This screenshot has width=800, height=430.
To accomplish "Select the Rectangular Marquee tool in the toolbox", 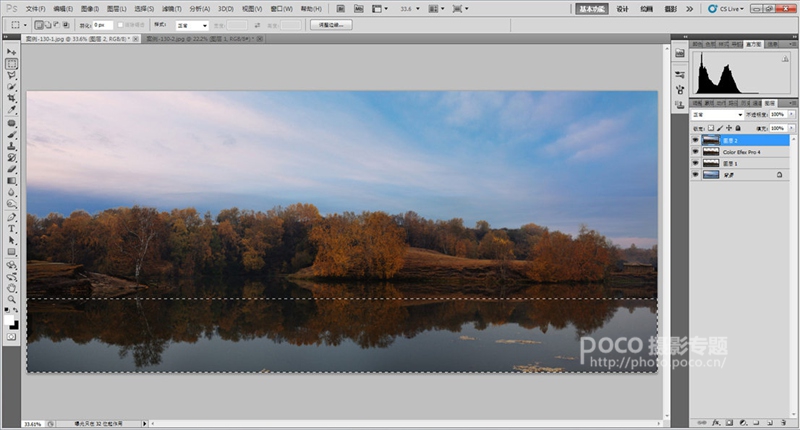I will tap(11, 64).
